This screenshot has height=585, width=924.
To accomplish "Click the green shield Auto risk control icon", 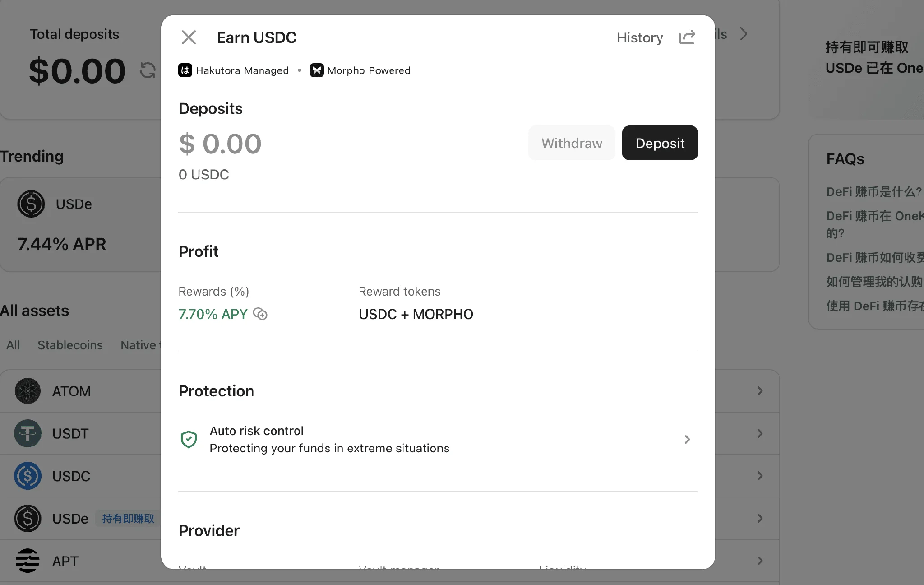I will [189, 439].
